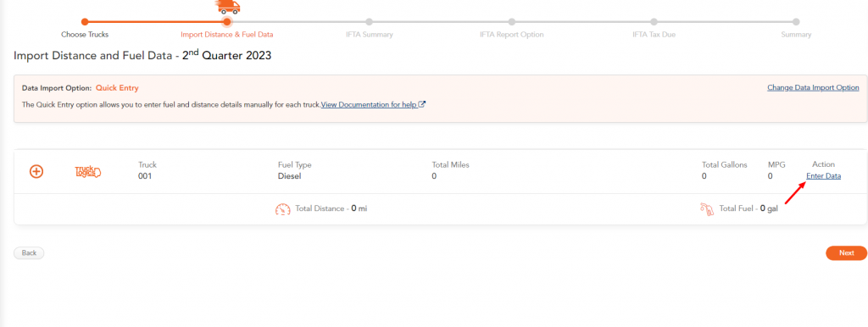Click the Import Distance and Fuel Data heading
Viewport: 868px width, 327px height.
tap(142, 55)
